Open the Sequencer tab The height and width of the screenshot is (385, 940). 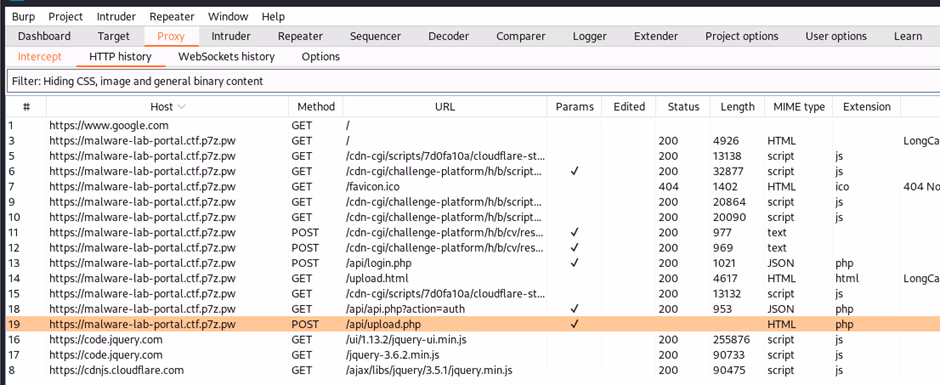tap(375, 36)
